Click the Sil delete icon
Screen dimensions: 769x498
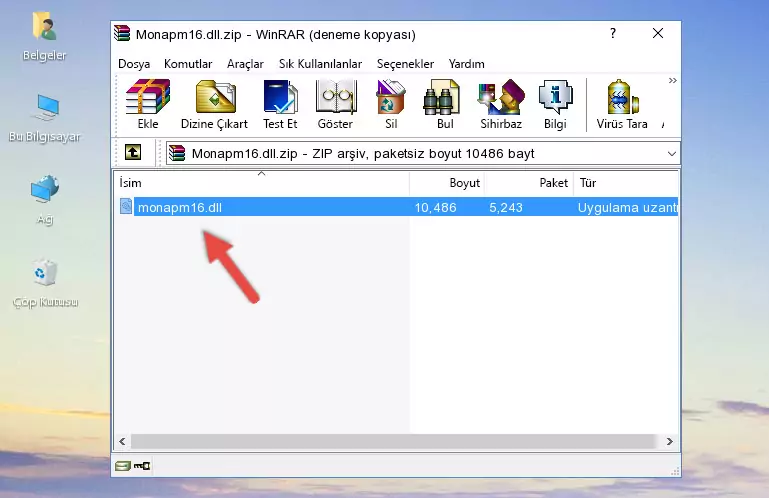pyautogui.click(x=391, y=105)
